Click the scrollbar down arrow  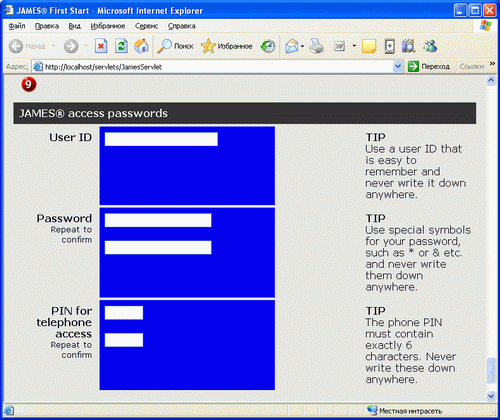[491, 396]
